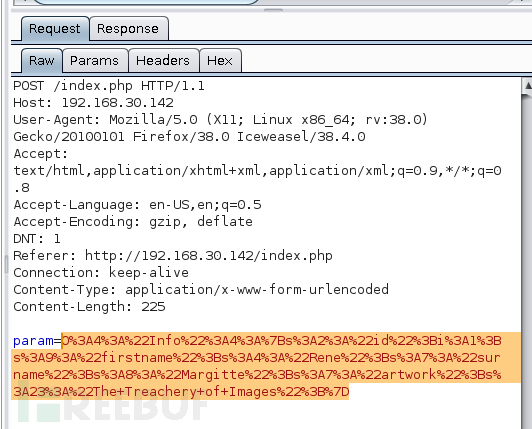
Task: Click the vertical scrollbar track
Action: (527, 258)
